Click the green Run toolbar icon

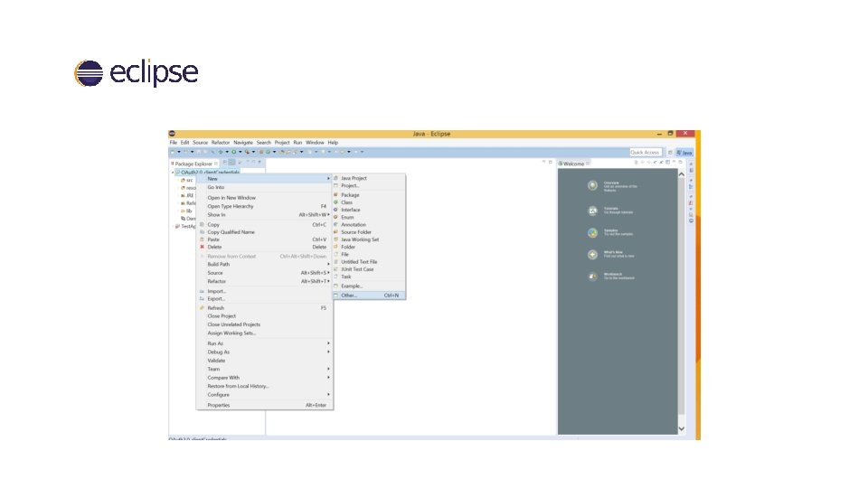pos(233,152)
